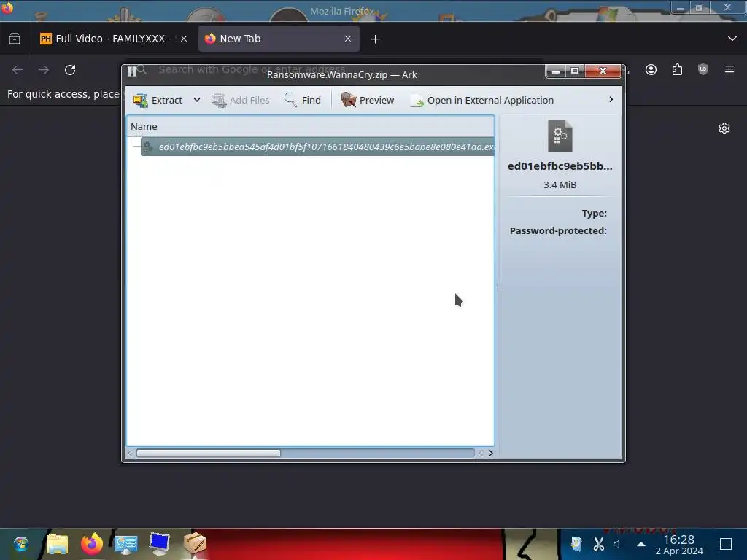Image resolution: width=747 pixels, height=560 pixels.
Task: Click the scrollbar left arrow in Ark
Action: 130,453
